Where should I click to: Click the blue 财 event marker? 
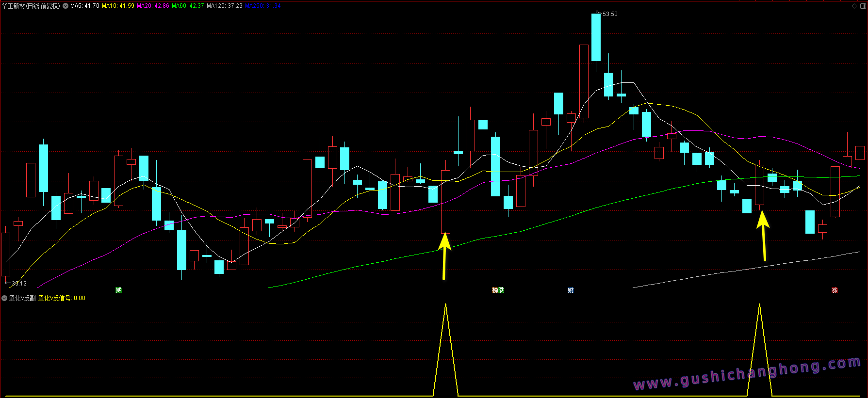[x=571, y=290]
